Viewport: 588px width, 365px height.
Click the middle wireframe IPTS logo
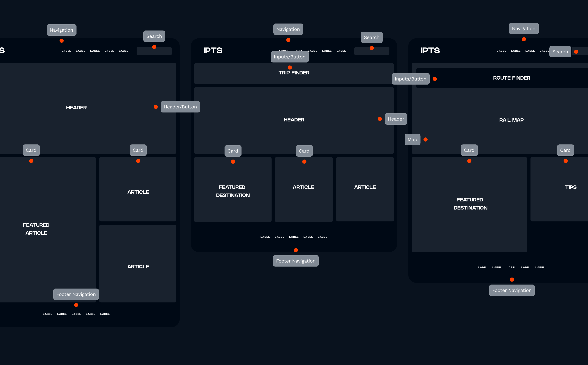212,51
